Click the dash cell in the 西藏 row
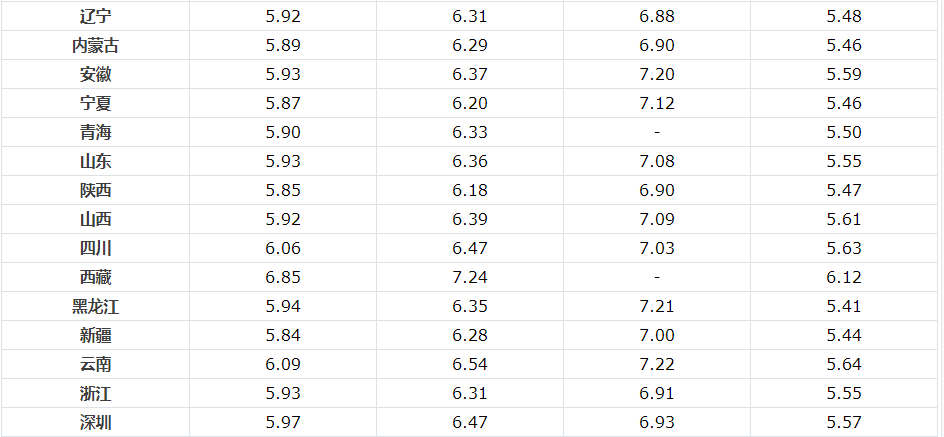944x437 pixels. point(657,277)
